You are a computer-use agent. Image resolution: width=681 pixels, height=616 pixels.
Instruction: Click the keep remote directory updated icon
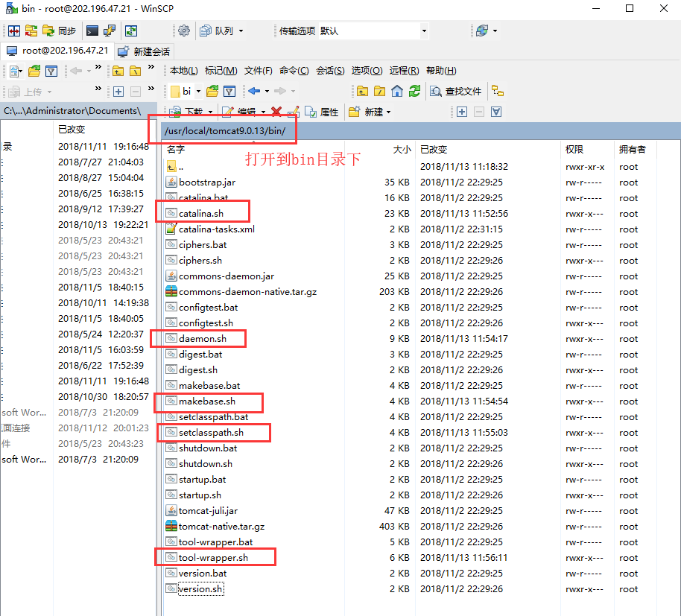pyautogui.click(x=131, y=31)
